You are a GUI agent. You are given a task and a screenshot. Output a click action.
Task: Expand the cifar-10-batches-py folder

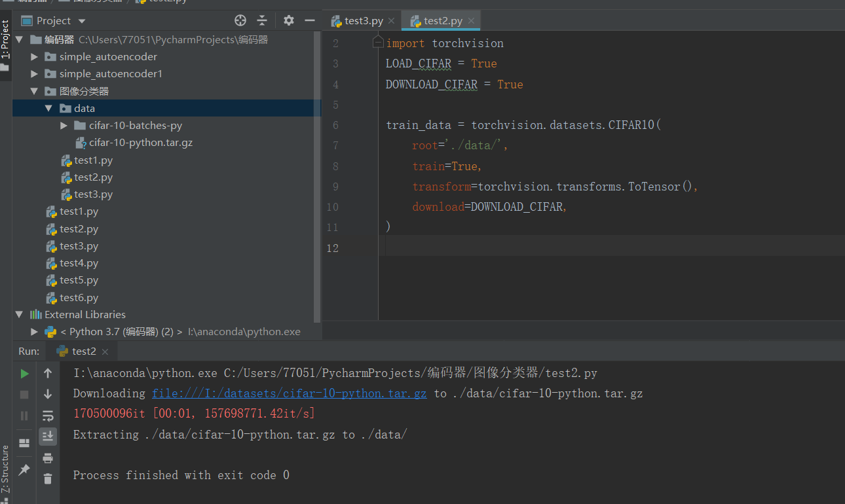64,125
